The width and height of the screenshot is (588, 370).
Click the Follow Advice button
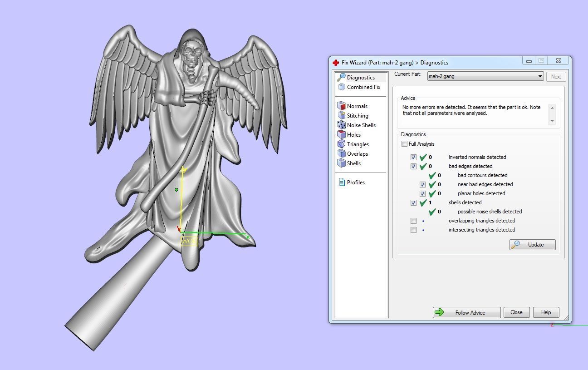466,312
